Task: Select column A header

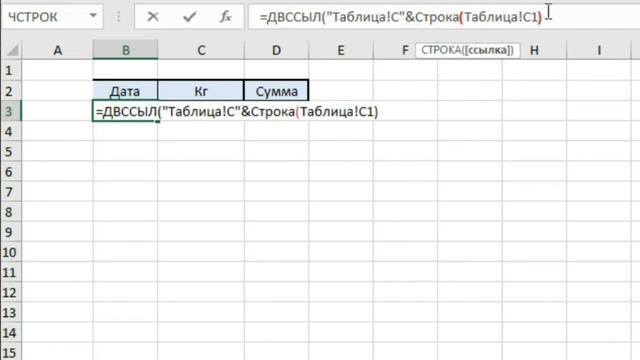Action: click(58, 50)
